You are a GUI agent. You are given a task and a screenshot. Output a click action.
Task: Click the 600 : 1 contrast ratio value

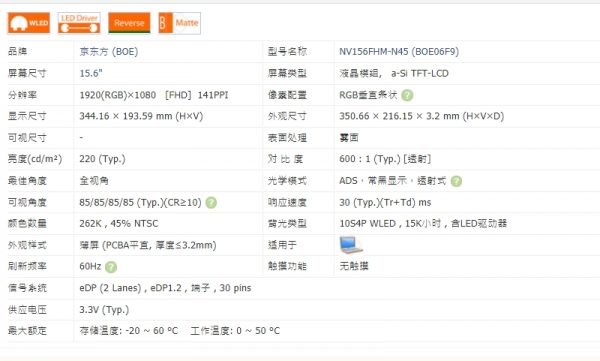coord(385,159)
